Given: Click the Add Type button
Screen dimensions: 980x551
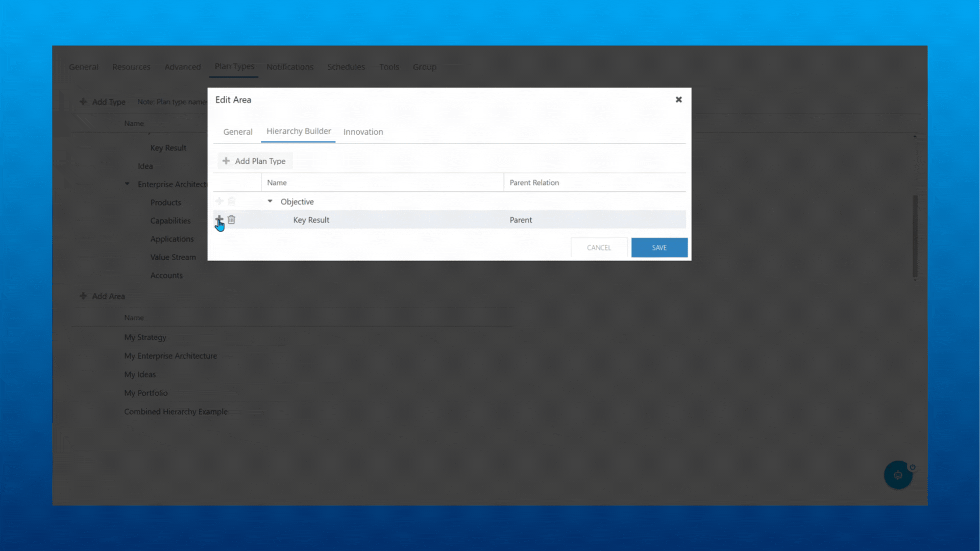Looking at the screenshot, I should pos(103,102).
